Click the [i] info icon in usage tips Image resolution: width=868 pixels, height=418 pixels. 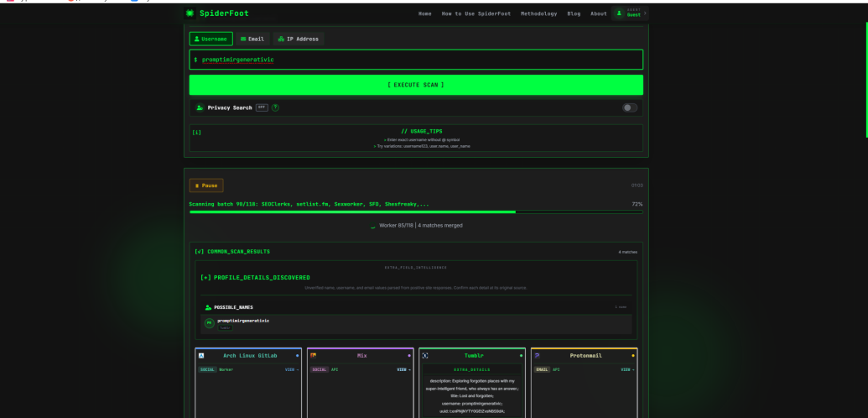point(196,132)
